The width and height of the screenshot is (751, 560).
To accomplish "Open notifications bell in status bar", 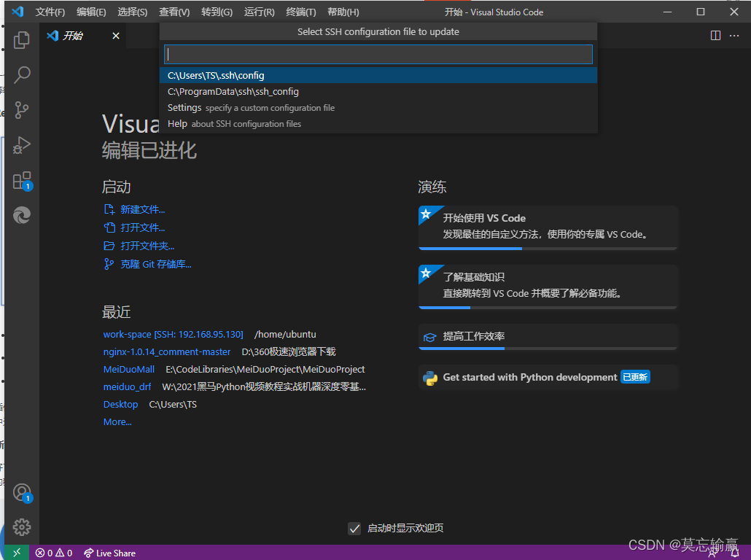I will click(x=735, y=553).
